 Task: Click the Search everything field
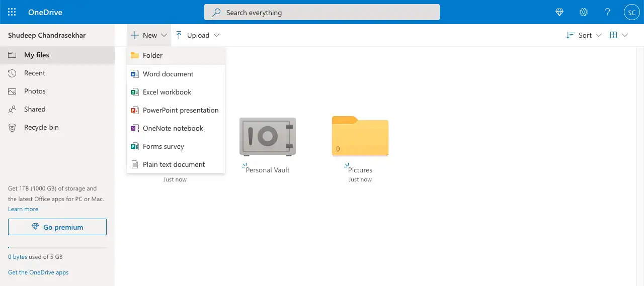(322, 13)
